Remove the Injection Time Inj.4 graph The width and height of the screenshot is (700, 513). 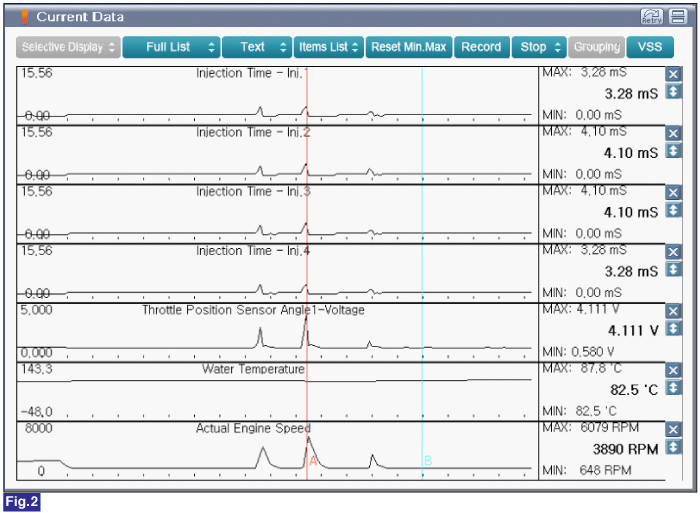point(673,252)
